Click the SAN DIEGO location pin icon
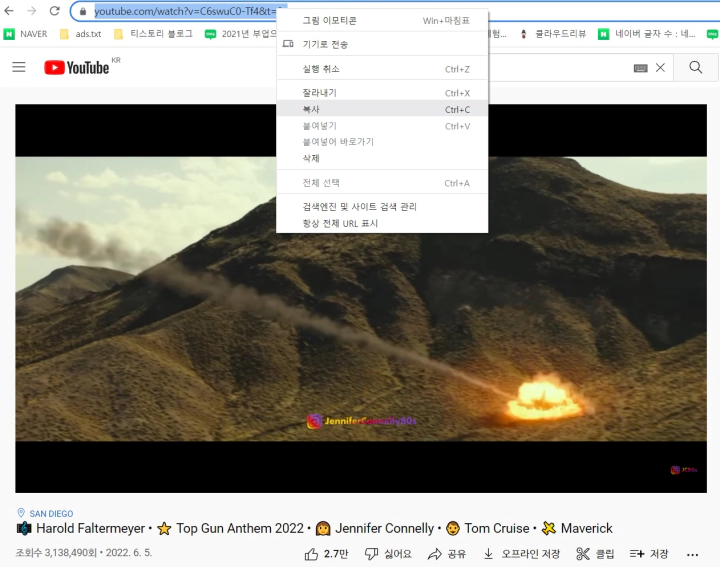 (21, 513)
